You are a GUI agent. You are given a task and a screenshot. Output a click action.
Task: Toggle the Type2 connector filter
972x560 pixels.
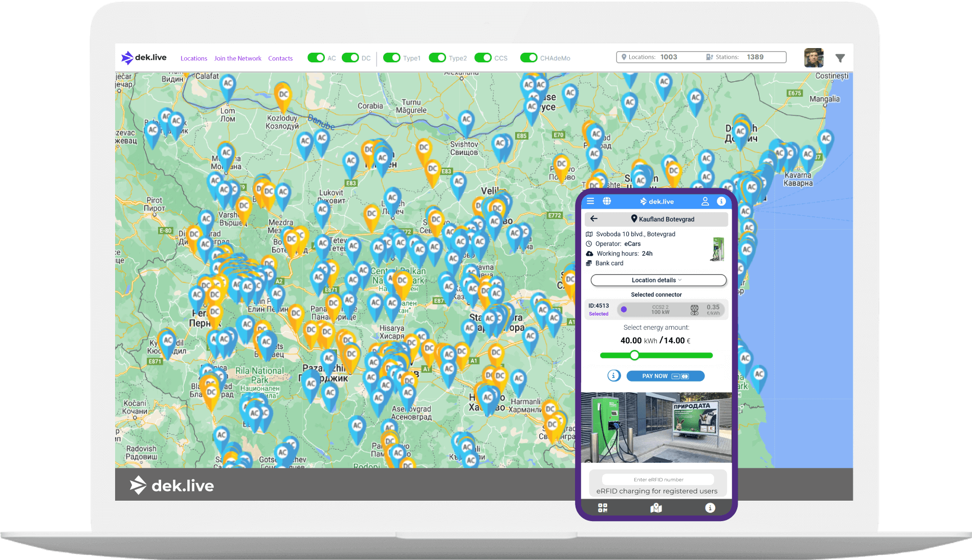click(x=437, y=58)
